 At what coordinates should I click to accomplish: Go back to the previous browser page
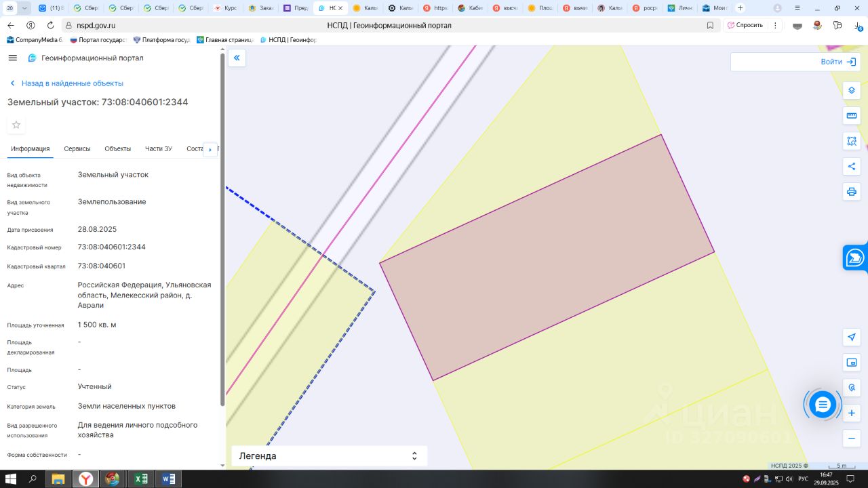pyautogui.click(x=11, y=25)
